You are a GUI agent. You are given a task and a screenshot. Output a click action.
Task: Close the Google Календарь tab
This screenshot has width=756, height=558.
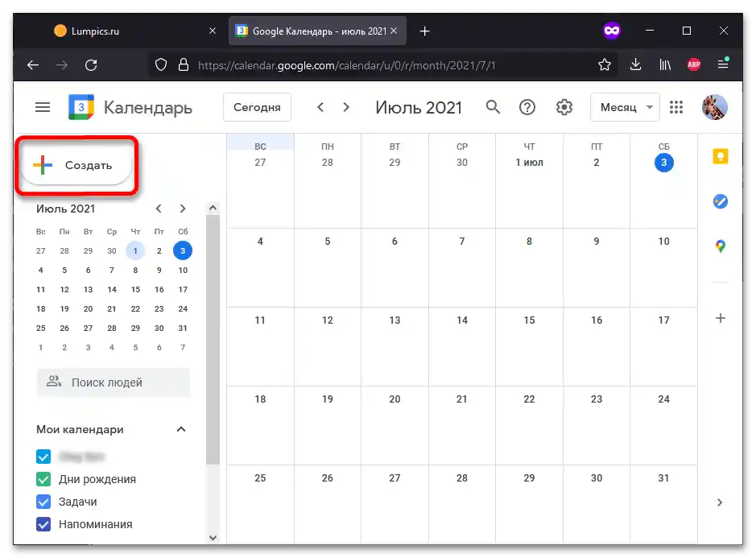coord(394,31)
